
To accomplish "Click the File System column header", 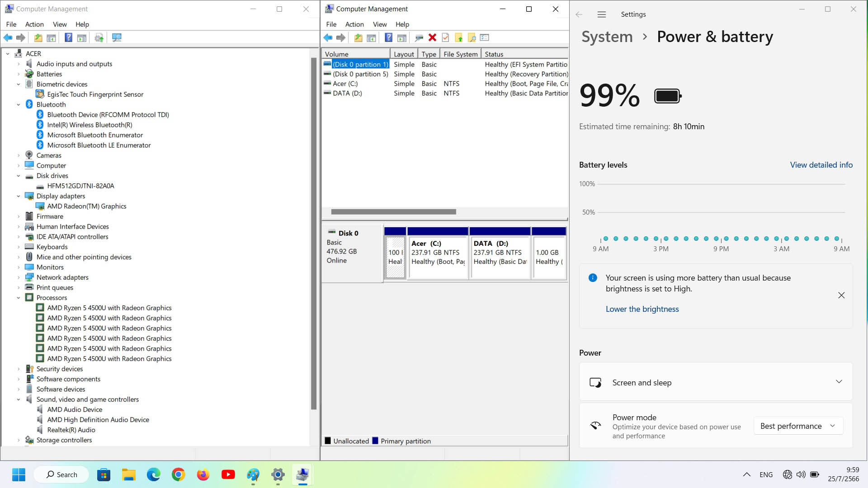I will 460,54.
